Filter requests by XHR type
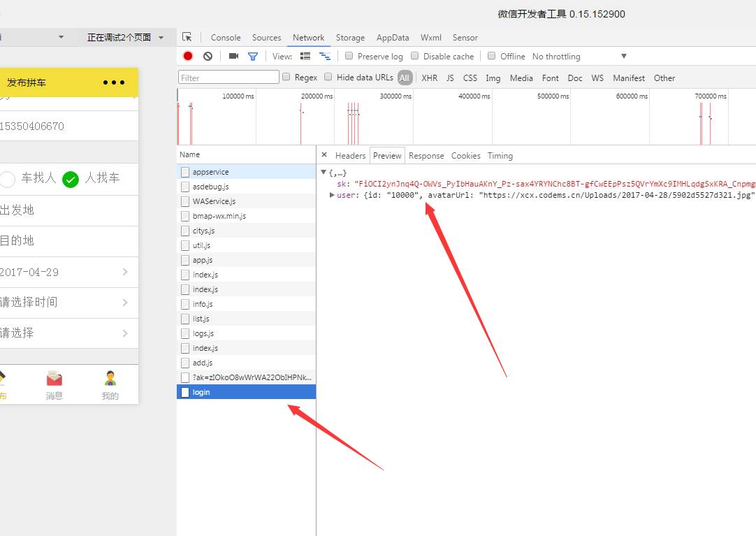 (429, 78)
